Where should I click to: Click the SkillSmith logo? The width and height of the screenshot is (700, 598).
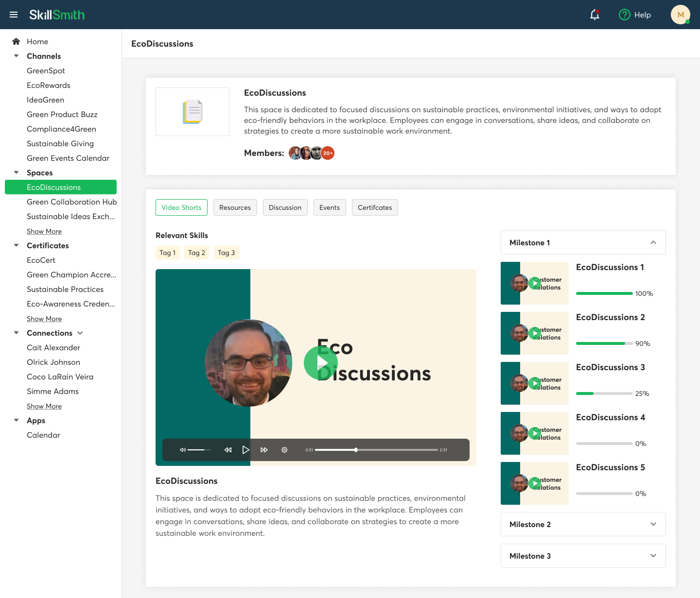click(57, 15)
